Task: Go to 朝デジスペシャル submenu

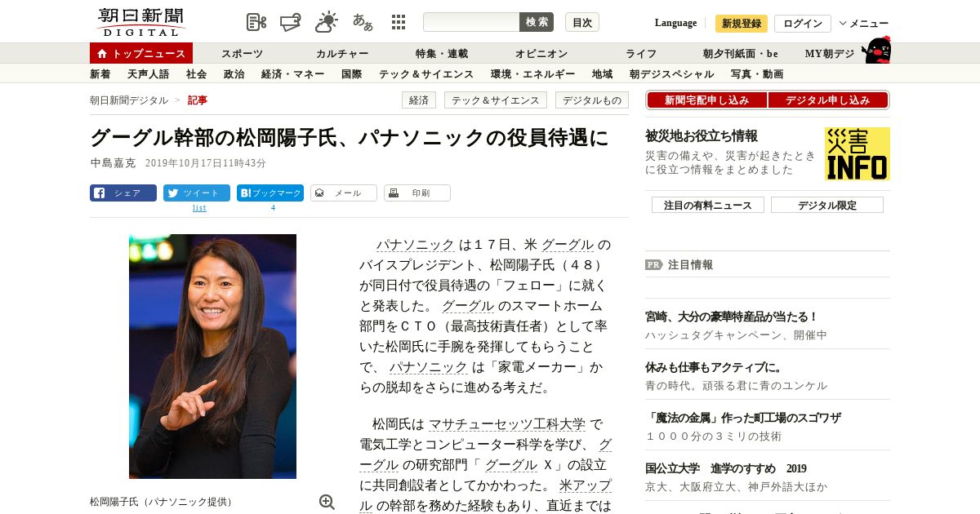Action: 671,74
